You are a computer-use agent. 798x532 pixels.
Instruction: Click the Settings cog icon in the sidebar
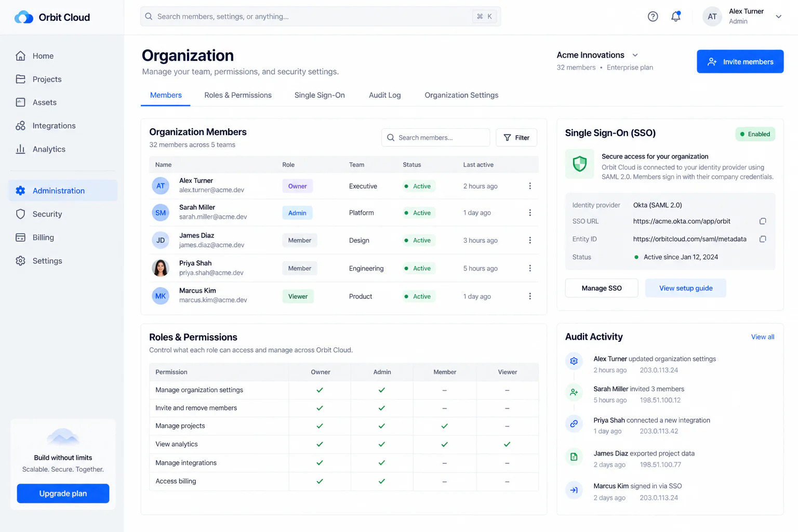tap(20, 261)
